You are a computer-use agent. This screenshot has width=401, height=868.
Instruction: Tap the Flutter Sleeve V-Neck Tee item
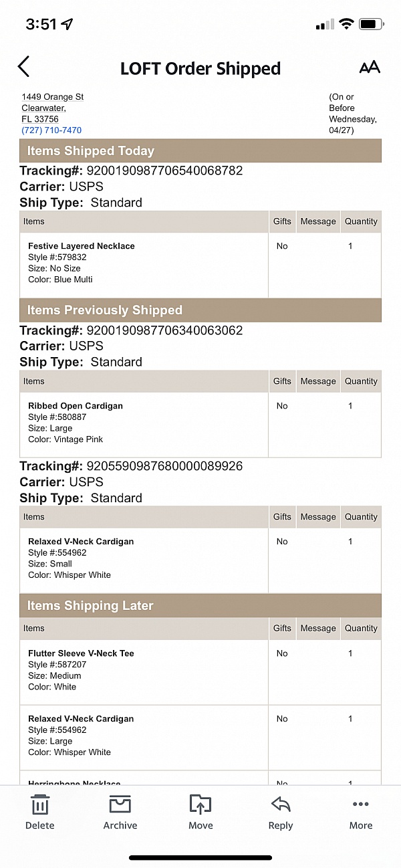pyautogui.click(x=81, y=653)
